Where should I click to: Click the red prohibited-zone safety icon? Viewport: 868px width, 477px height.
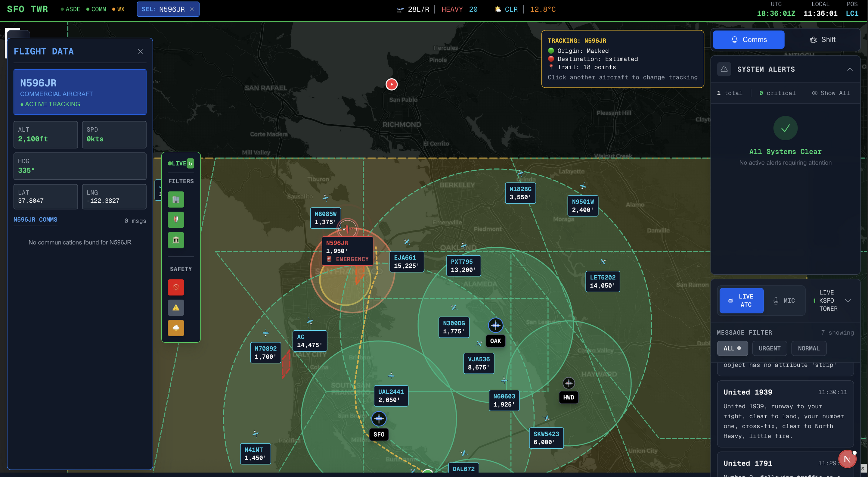176,287
